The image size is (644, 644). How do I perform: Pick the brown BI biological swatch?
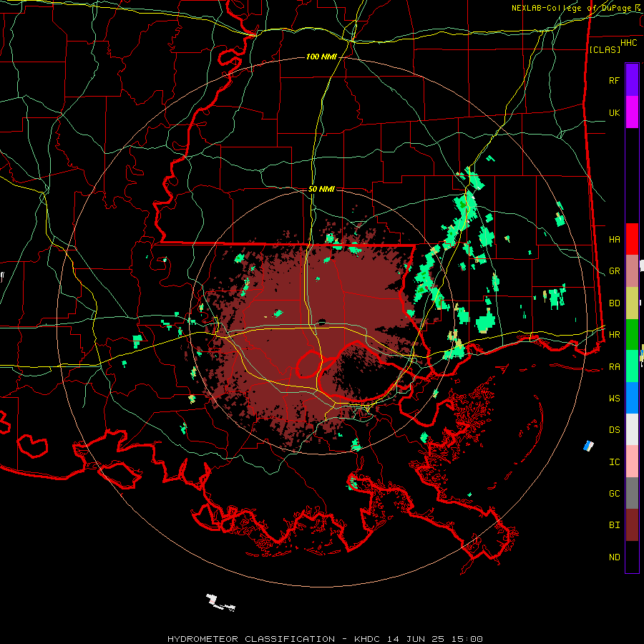tap(632, 525)
